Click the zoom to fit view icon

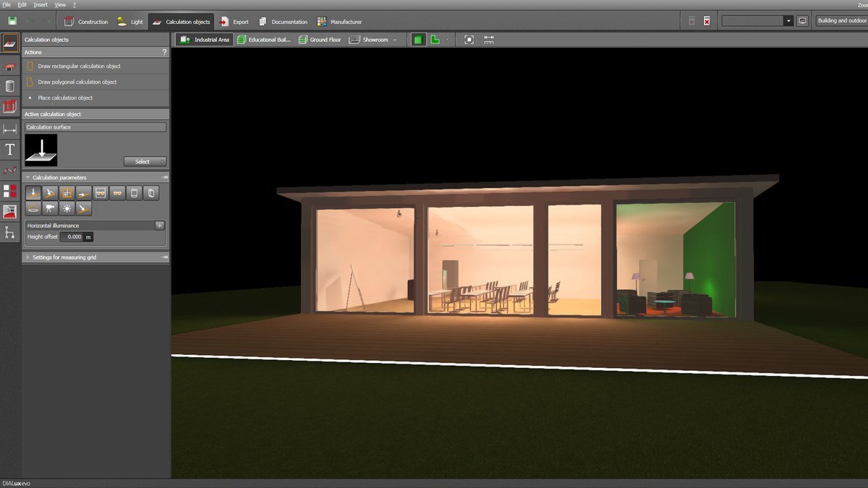pyautogui.click(x=469, y=40)
